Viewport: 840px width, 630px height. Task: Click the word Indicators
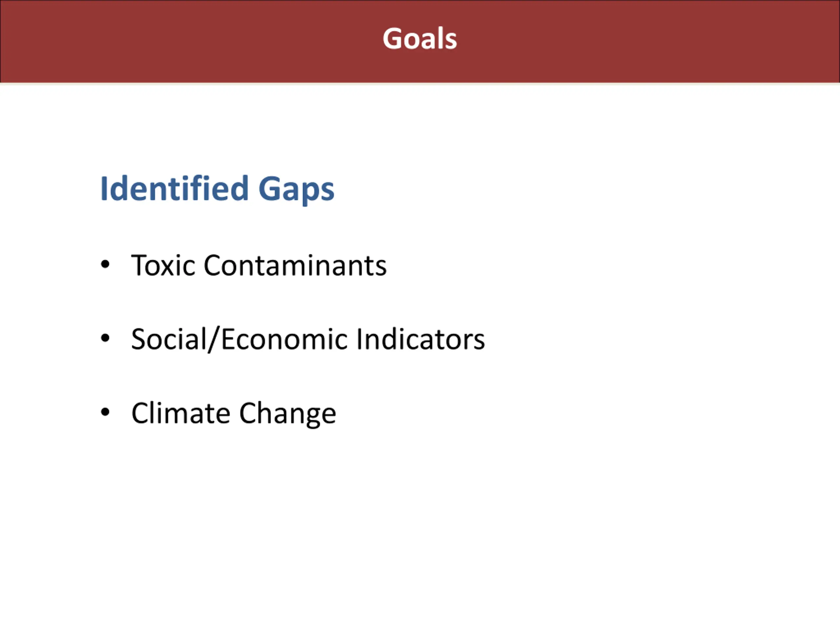click(421, 339)
